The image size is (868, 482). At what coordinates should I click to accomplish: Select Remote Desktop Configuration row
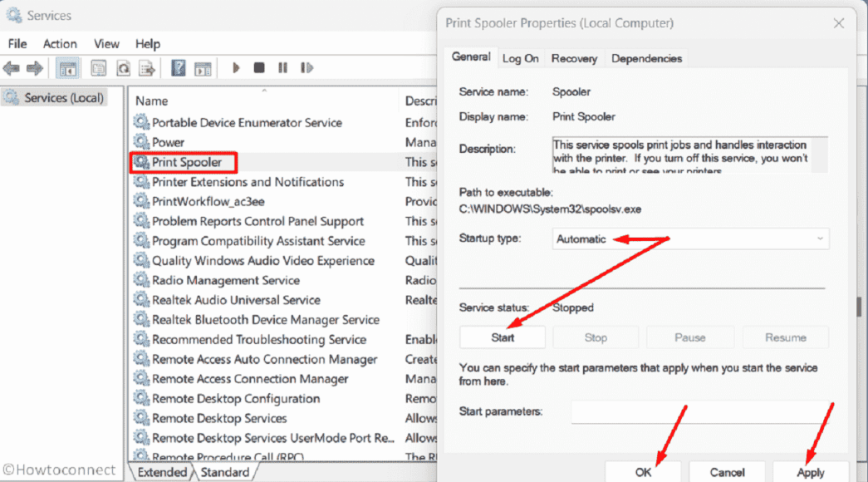point(236,398)
